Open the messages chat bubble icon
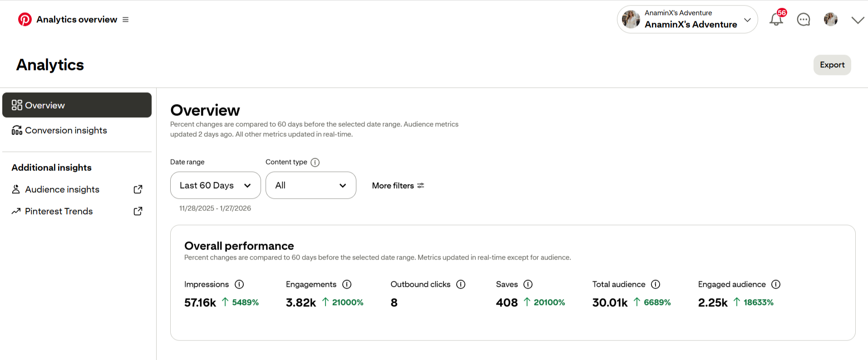The image size is (868, 360). point(804,20)
